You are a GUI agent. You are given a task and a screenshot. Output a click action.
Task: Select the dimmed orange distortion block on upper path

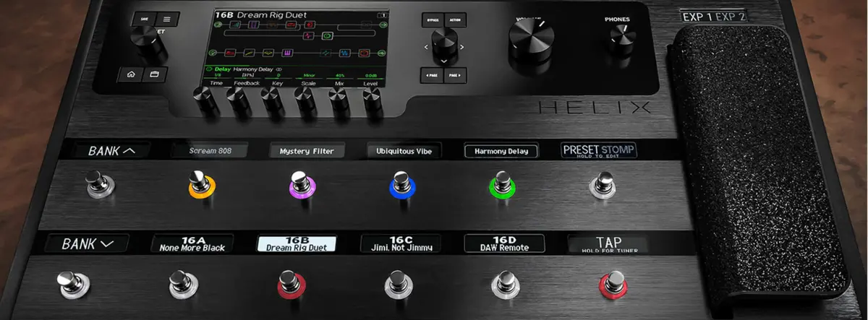tap(272, 25)
